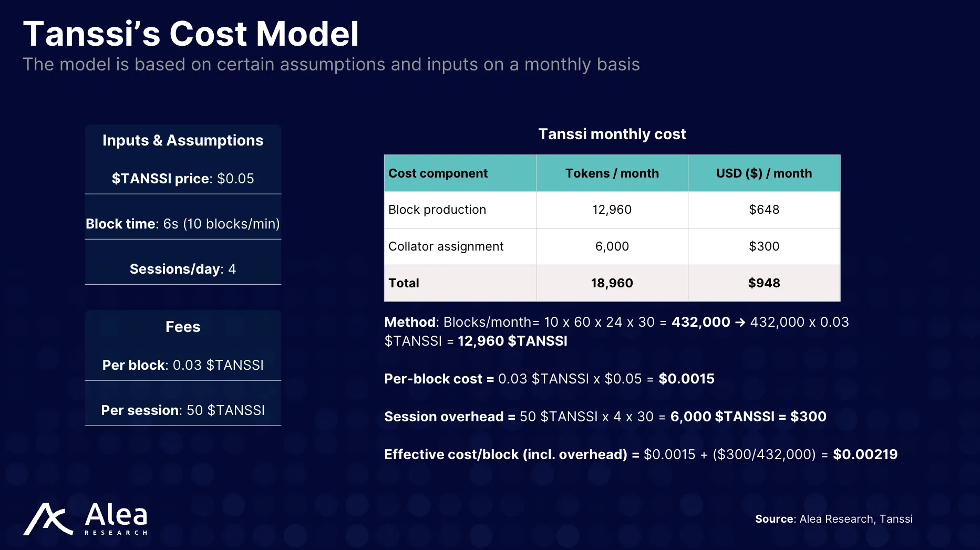Click the Per block fee row
Image resolution: width=980 pixels, height=550 pixels.
pyautogui.click(x=183, y=365)
